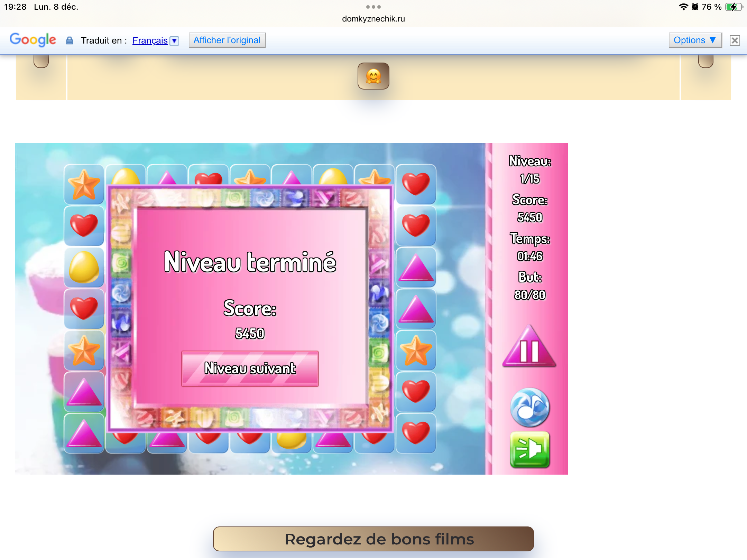Tap the three-dot multitasking menu
This screenshot has height=560, width=747.
373,7
